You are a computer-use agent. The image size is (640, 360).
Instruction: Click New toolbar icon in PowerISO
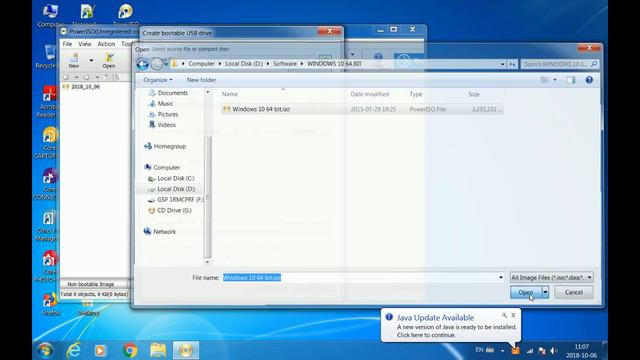(x=74, y=60)
